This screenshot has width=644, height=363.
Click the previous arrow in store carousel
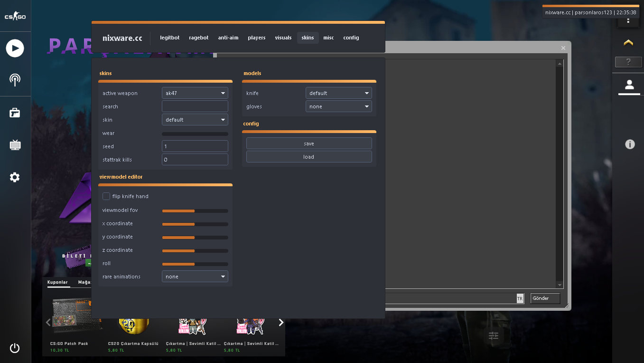click(48, 323)
